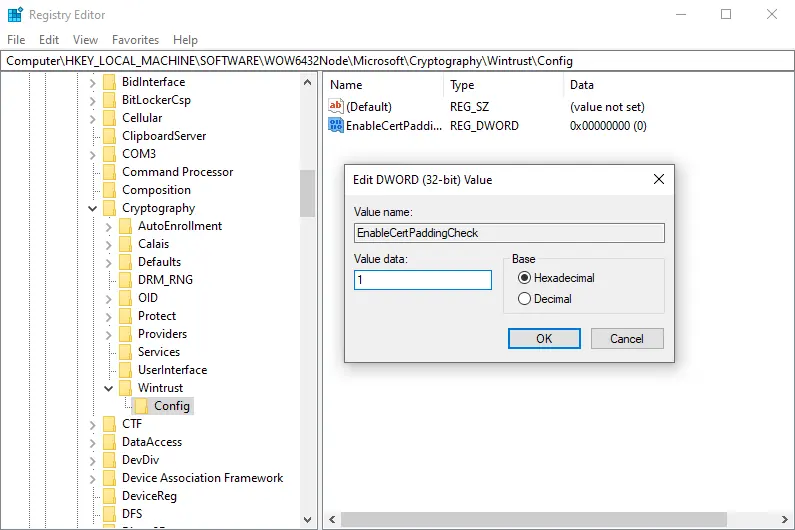The image size is (795, 530).
Task: Click the Value name field
Action: point(509,233)
